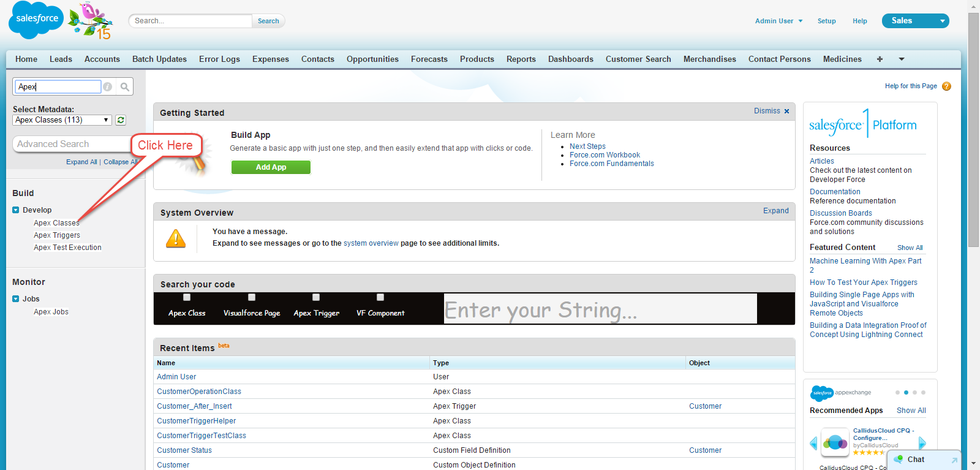The width and height of the screenshot is (980, 470).
Task: Tick the Apex Class checkbox
Action: (187, 297)
